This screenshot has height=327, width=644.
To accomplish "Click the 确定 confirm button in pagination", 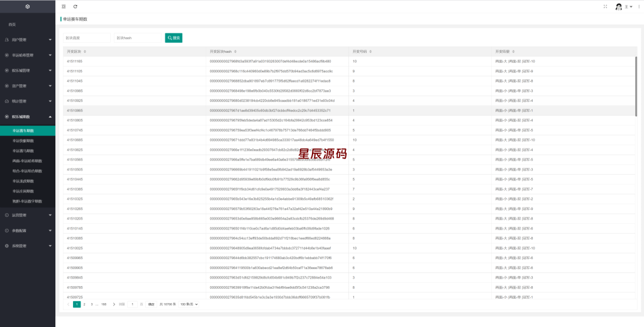I will (151, 304).
